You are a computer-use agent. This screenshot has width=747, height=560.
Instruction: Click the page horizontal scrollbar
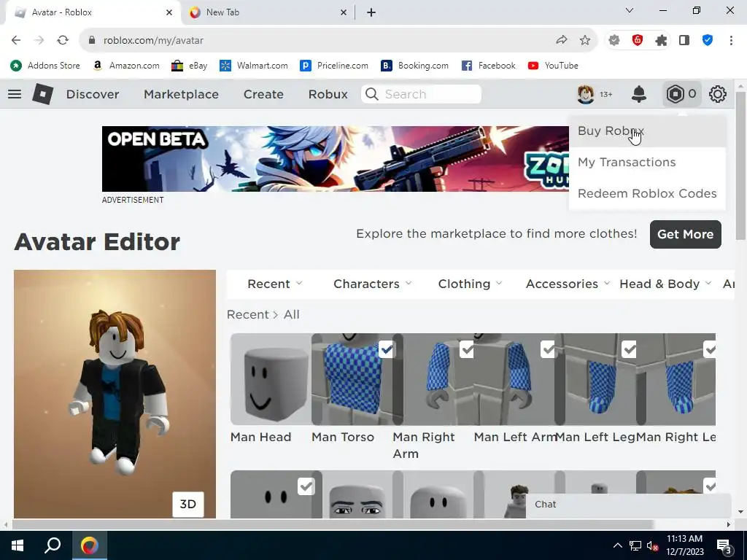(x=333, y=524)
